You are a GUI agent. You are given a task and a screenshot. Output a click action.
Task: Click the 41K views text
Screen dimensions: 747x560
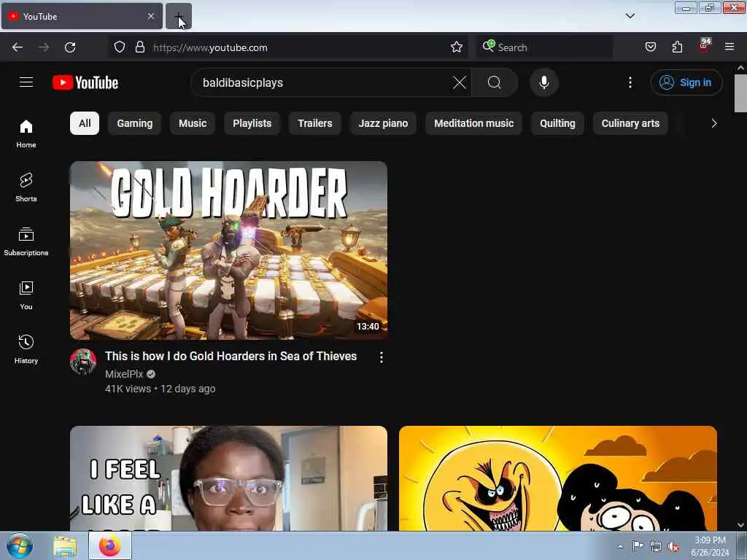pos(128,389)
